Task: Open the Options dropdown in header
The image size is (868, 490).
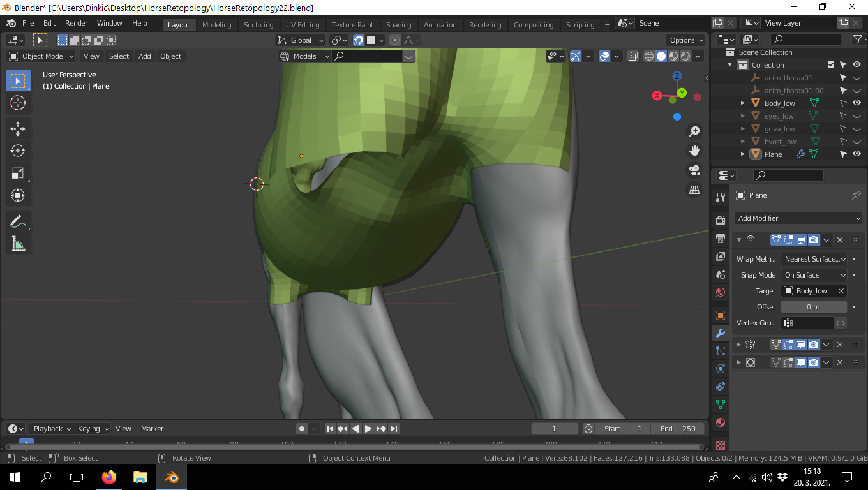Action: 686,40
